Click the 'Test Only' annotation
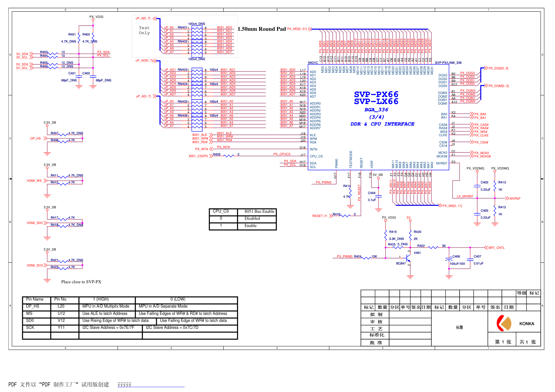 coord(144,30)
